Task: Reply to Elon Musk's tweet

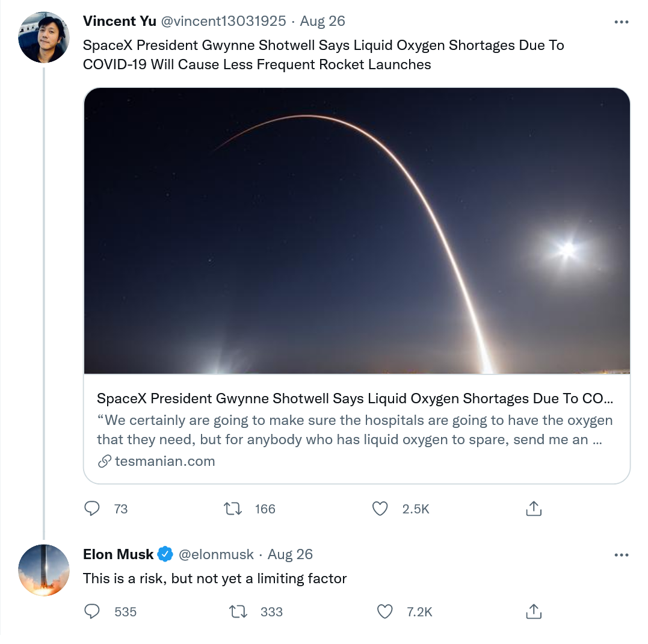Action: pos(92,612)
